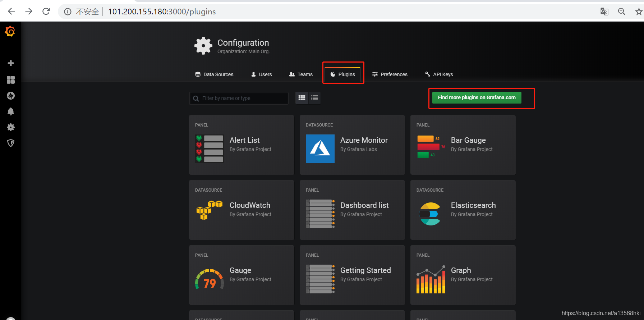
Task: Open the Configuration gear icon in sidebar
Action: pyautogui.click(x=11, y=127)
